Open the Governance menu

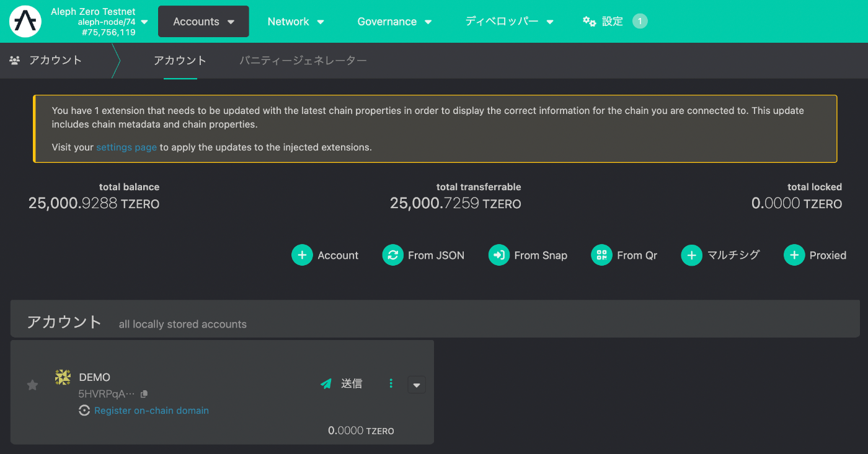click(x=394, y=22)
